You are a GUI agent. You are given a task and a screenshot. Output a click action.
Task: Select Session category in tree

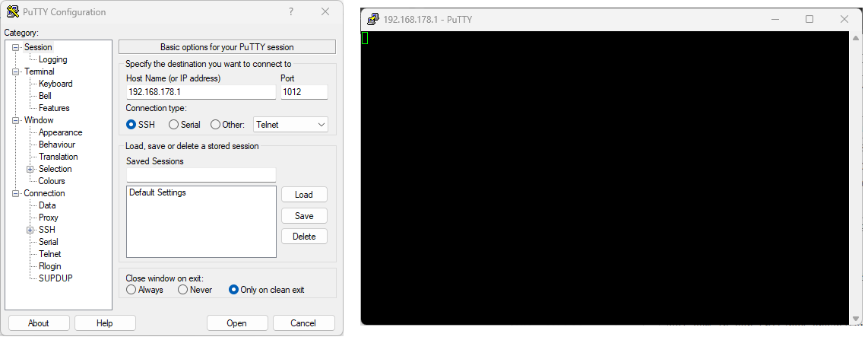click(38, 48)
